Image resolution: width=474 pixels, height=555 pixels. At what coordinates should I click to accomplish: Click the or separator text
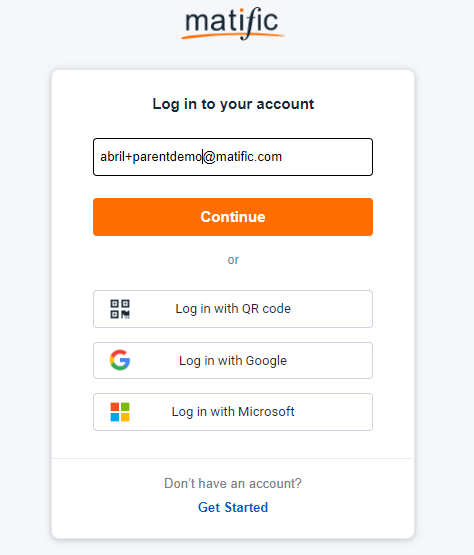[x=233, y=260]
